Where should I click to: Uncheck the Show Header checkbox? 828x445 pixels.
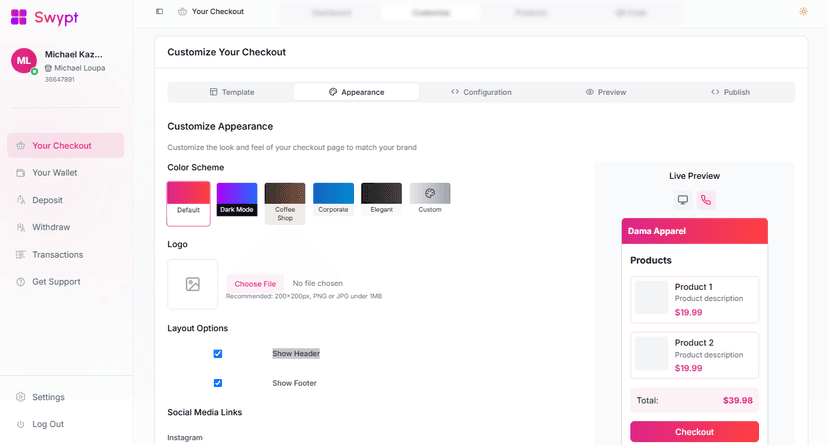pos(218,354)
